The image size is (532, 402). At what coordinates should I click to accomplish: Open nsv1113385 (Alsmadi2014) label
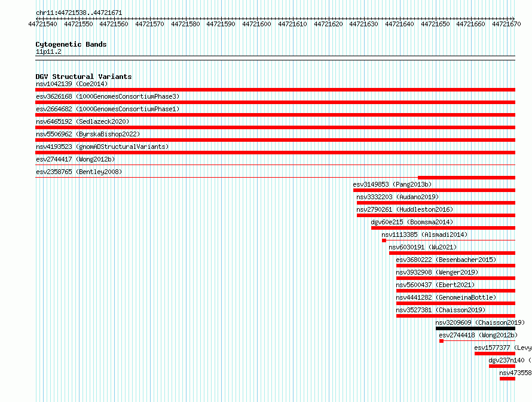coord(424,234)
